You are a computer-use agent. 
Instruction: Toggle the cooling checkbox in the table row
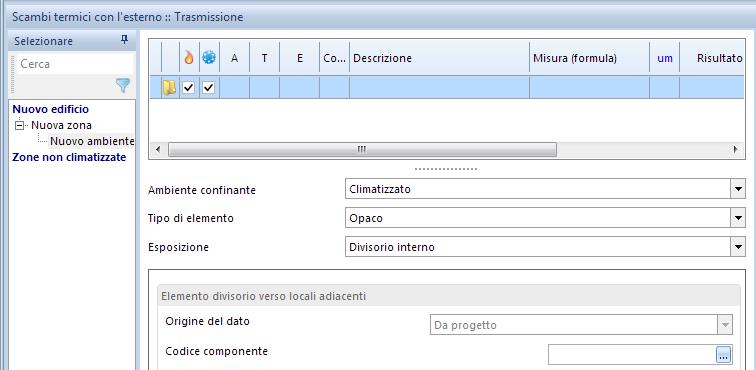tap(208, 88)
